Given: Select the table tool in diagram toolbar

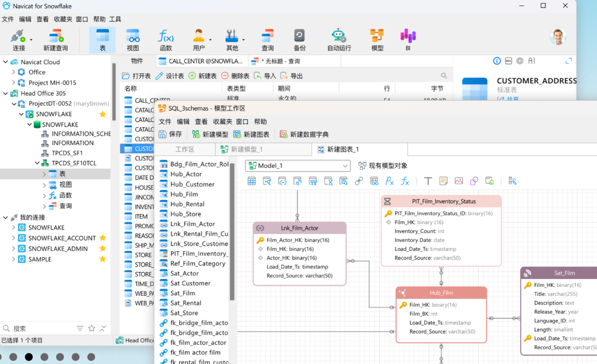Looking at the screenshot, I should (x=252, y=181).
